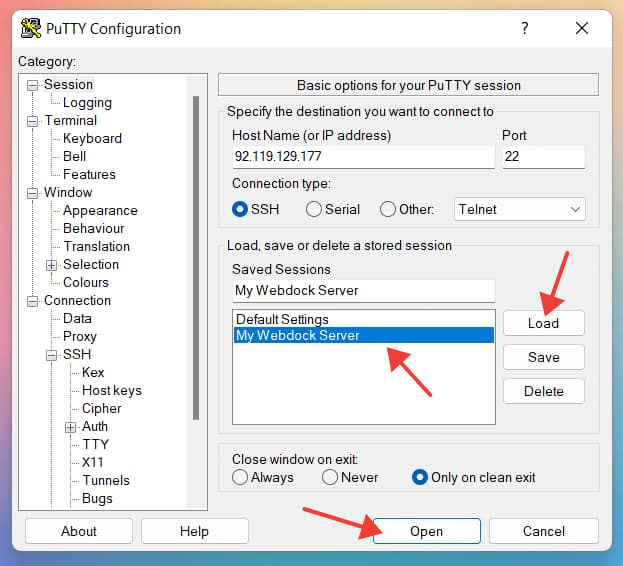This screenshot has height=566, width=623.
Task: Click Open to start the session
Action: pos(426,531)
